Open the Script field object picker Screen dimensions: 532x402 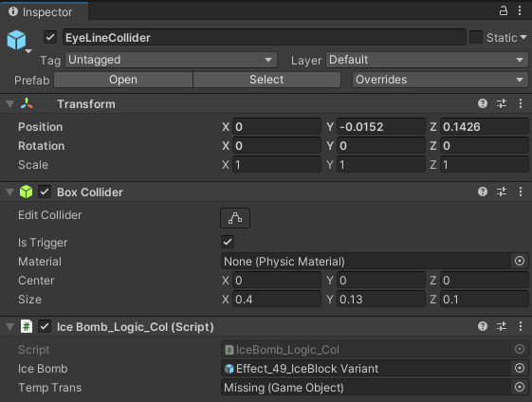coord(520,350)
